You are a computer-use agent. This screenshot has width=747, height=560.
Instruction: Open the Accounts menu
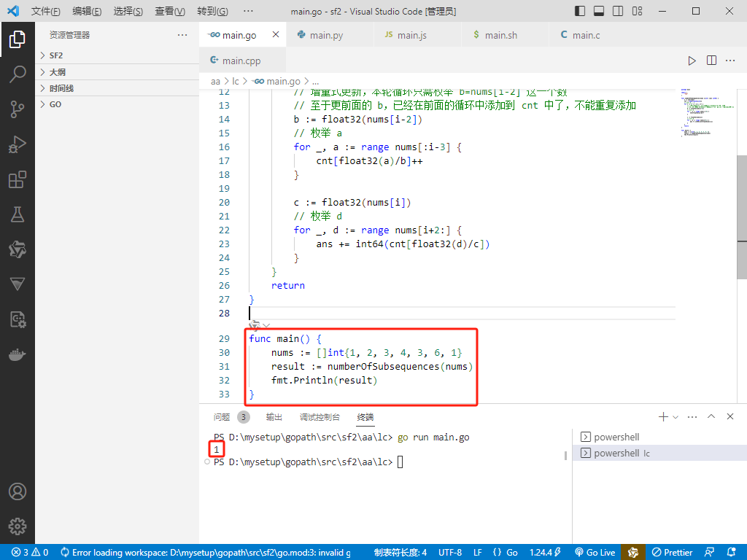(18, 491)
